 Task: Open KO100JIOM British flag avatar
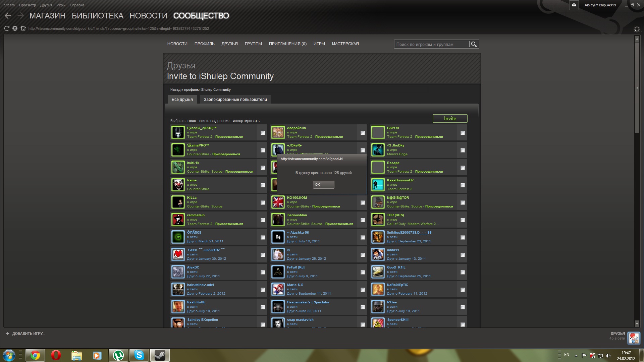tap(278, 202)
